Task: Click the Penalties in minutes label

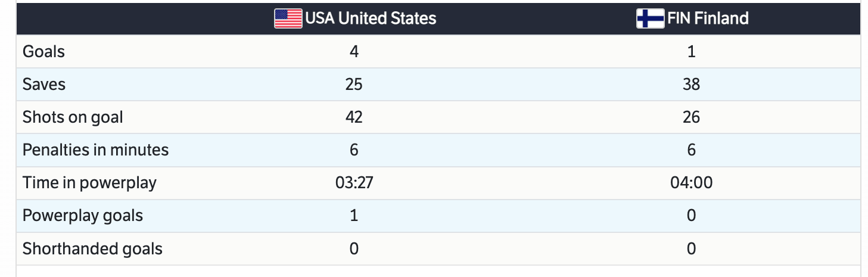Action: (95, 150)
